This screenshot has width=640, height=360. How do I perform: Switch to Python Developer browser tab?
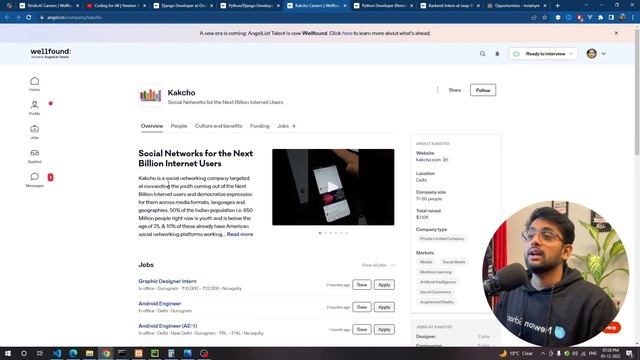[x=384, y=6]
